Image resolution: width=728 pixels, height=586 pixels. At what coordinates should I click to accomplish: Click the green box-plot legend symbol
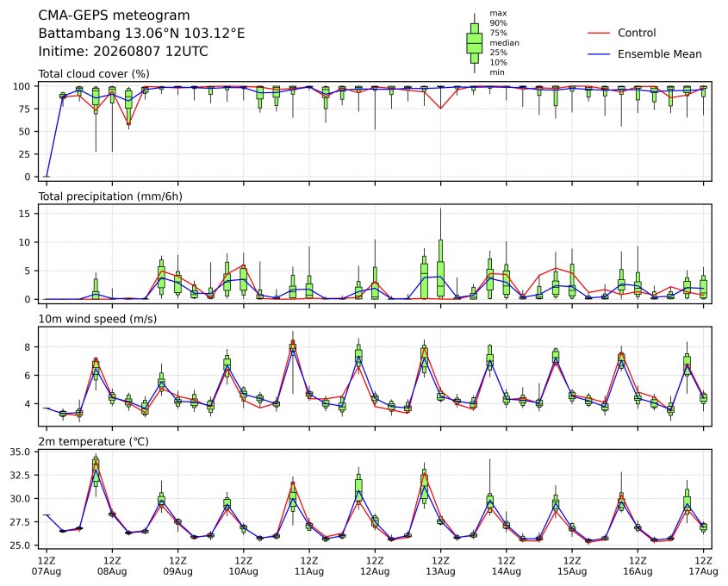point(474,43)
